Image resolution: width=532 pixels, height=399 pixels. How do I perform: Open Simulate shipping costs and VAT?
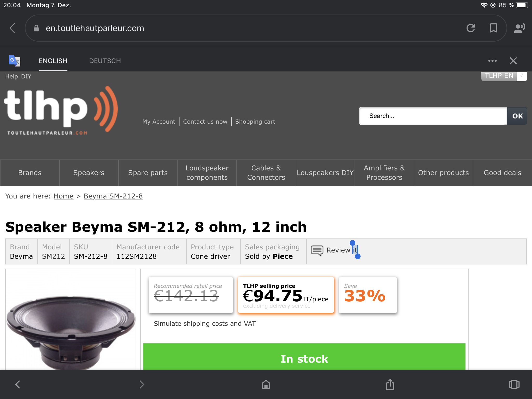205,324
